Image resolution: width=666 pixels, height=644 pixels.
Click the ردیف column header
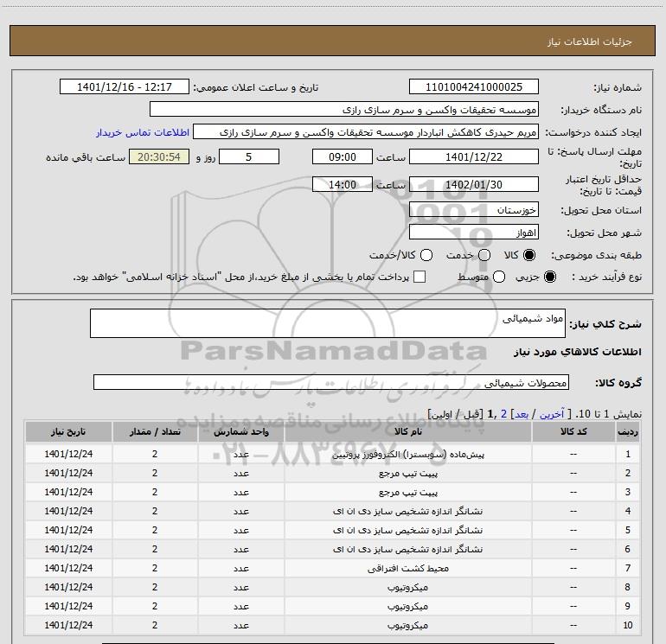pos(628,431)
